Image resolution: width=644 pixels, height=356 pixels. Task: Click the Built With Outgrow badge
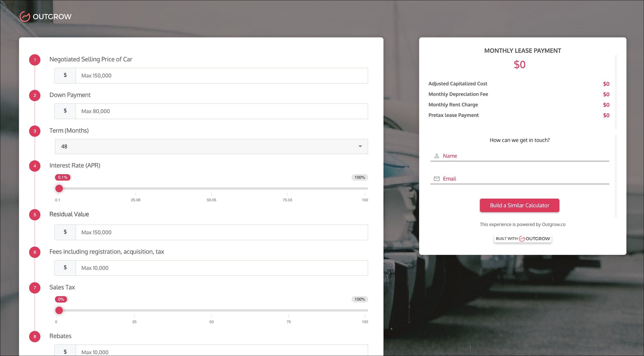[x=523, y=239]
